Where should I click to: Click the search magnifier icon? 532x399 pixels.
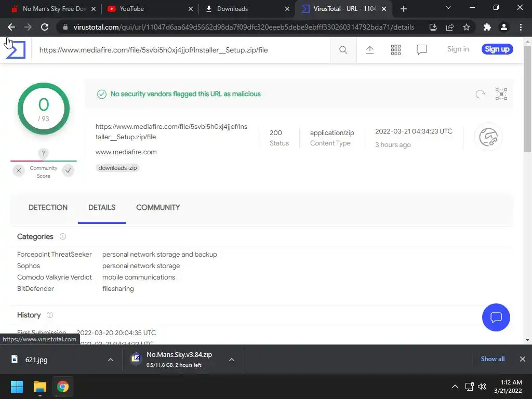pyautogui.click(x=343, y=50)
